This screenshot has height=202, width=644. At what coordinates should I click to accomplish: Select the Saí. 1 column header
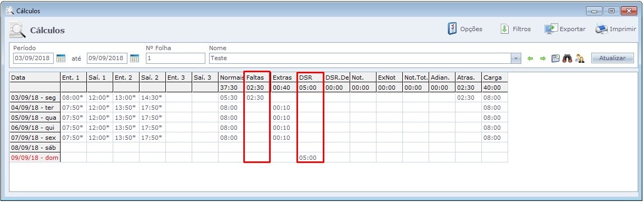coord(100,78)
